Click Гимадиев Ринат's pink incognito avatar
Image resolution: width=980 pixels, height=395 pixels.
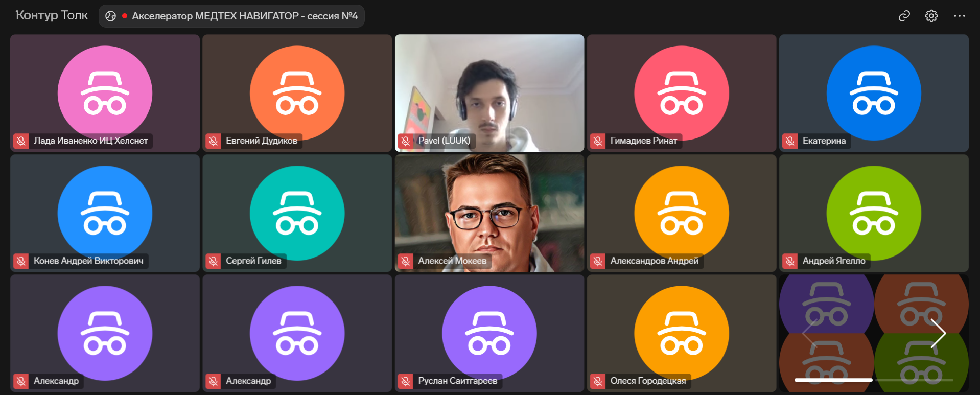[x=681, y=92]
